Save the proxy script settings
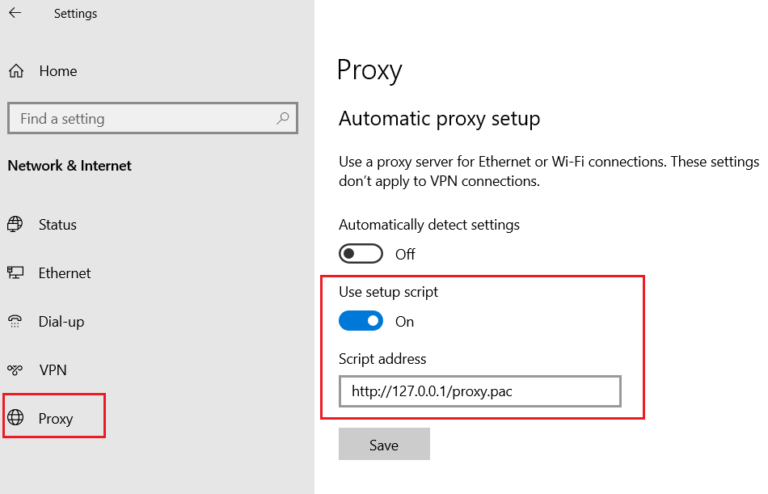The height and width of the screenshot is (494, 768). (x=384, y=444)
